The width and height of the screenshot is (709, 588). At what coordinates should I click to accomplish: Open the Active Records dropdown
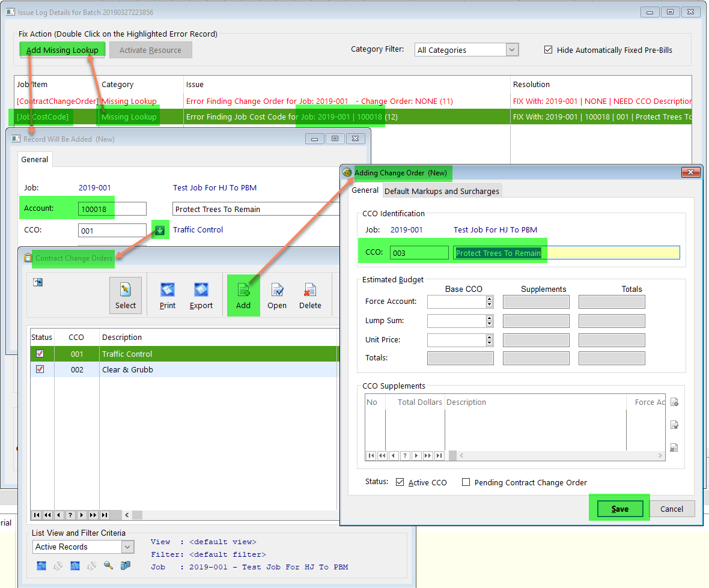point(128,547)
